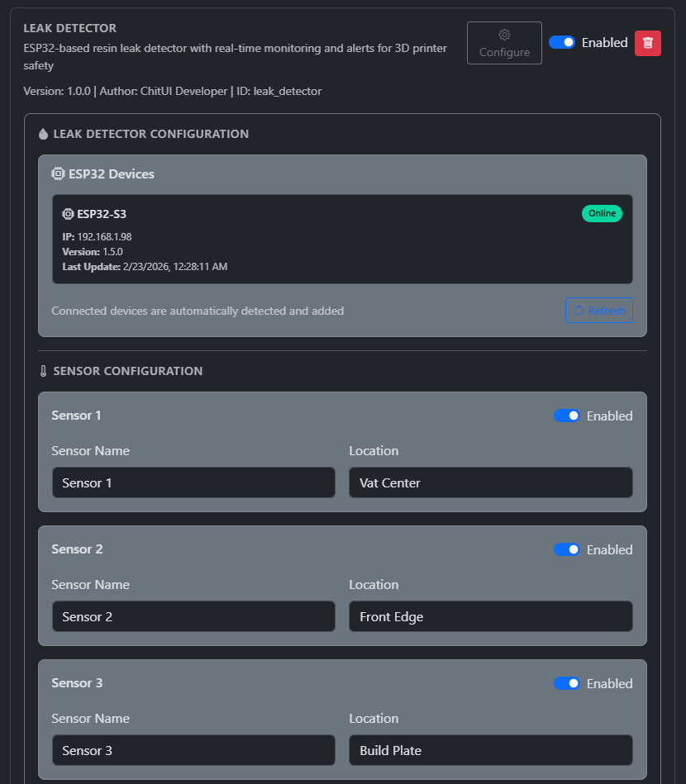Screen dimensions: 686x784
Task: Focus the Sensor 2 name input
Action: point(193,616)
